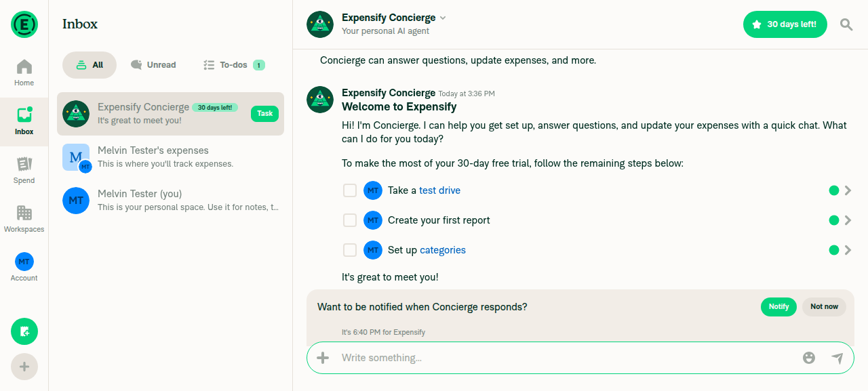Click green create expense floating button
868x391 pixels.
[24, 331]
